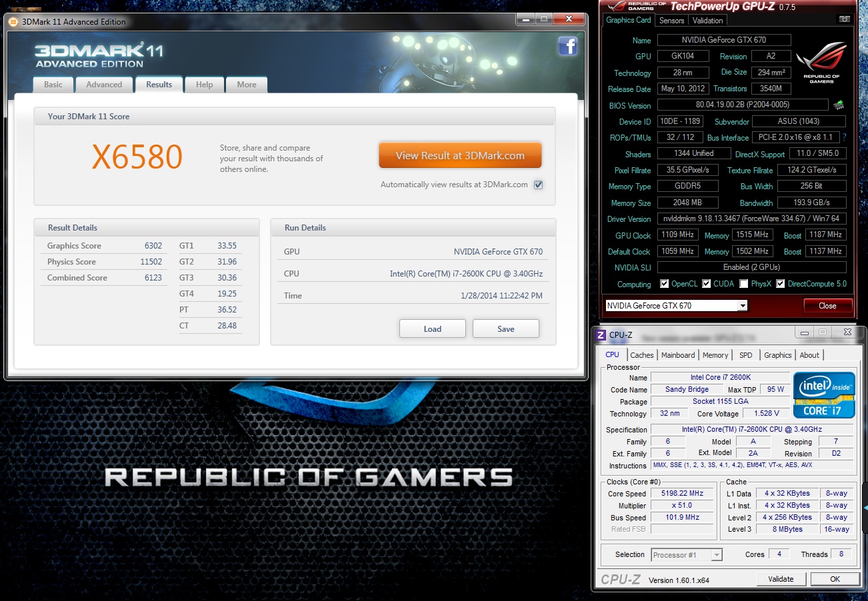This screenshot has height=601, width=868.
Task: Click the Bandwidth 193.9 GB/s field
Action: [x=812, y=203]
